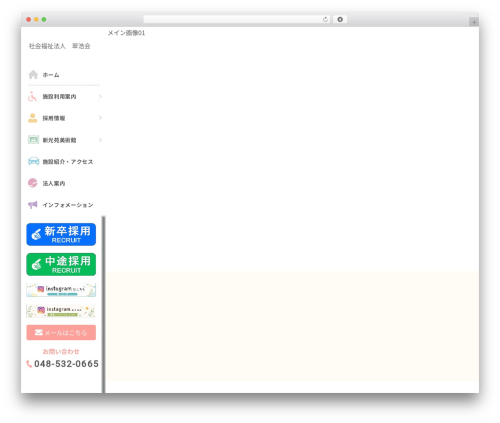The width and height of the screenshot is (500, 423).
Task: Click the pink round corporate-info icon
Action: [x=33, y=183]
